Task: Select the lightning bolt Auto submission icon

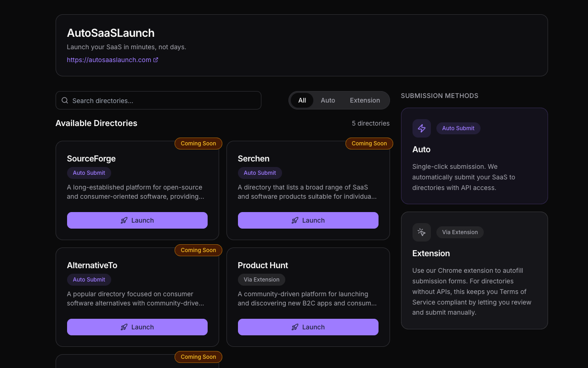Action: click(x=421, y=128)
